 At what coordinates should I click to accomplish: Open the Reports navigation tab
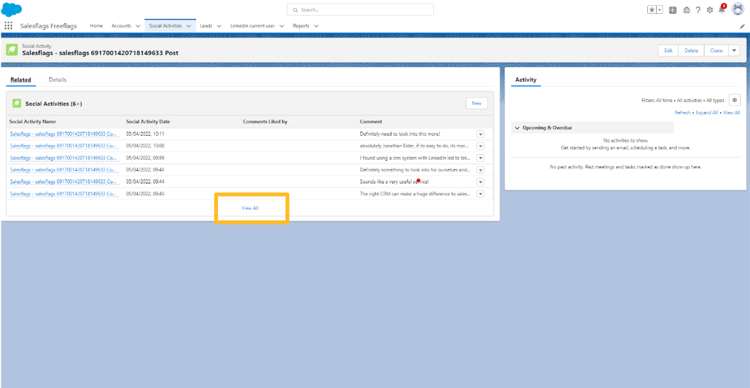coord(301,26)
